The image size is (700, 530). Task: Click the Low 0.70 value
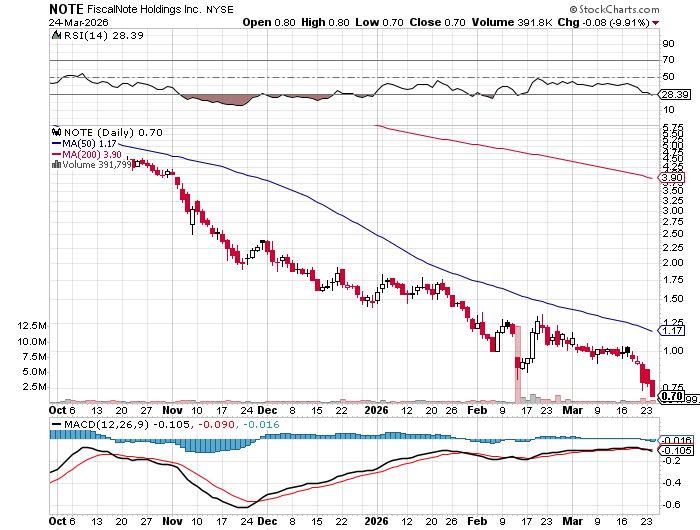pyautogui.click(x=379, y=22)
